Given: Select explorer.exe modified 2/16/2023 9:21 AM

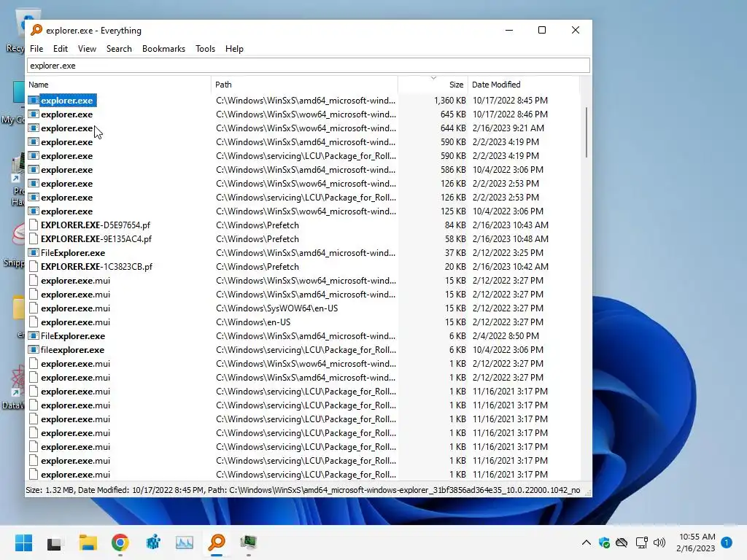Looking at the screenshot, I should 66,128.
